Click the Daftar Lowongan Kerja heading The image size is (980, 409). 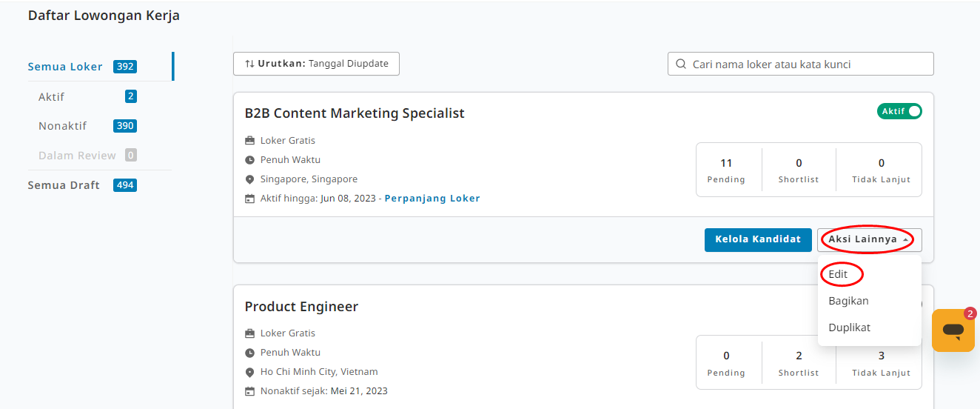click(x=104, y=16)
